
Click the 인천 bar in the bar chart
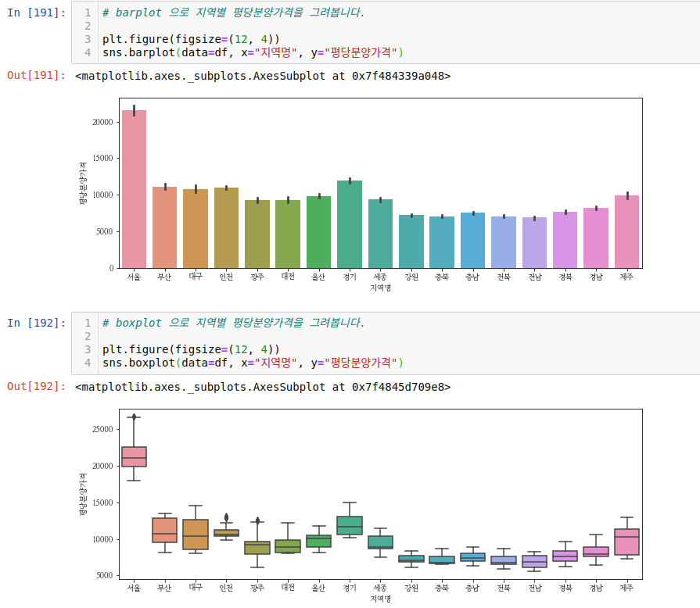pyautogui.click(x=226, y=228)
